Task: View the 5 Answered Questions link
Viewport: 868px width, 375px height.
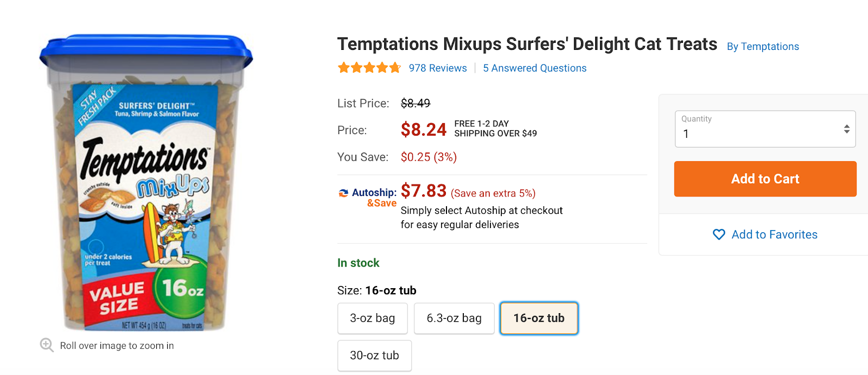Action: click(x=534, y=68)
